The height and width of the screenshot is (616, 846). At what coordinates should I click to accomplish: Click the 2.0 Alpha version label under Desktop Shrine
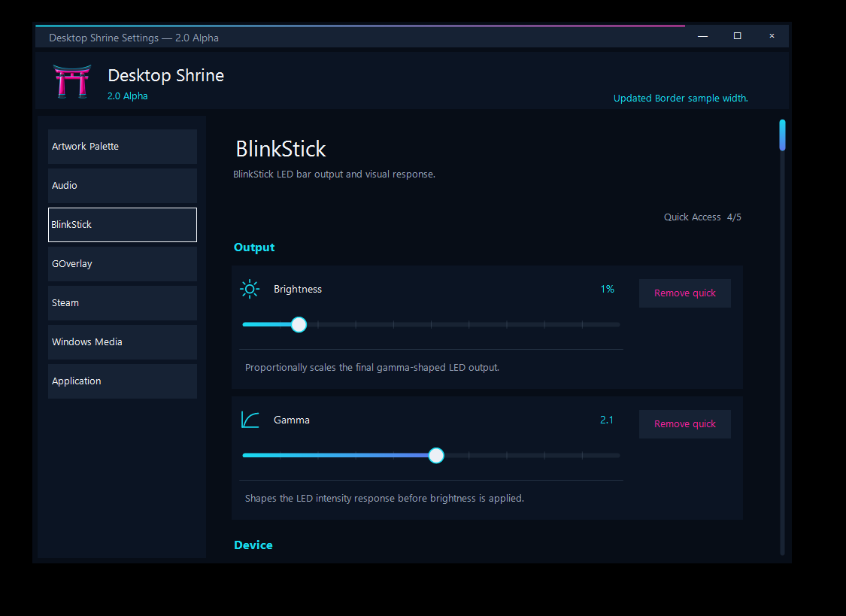coord(127,96)
